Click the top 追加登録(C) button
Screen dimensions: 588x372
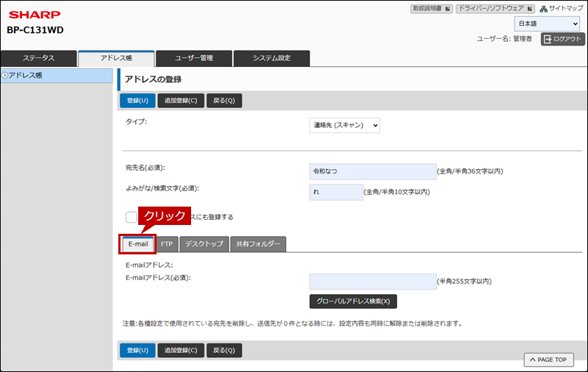pos(180,101)
